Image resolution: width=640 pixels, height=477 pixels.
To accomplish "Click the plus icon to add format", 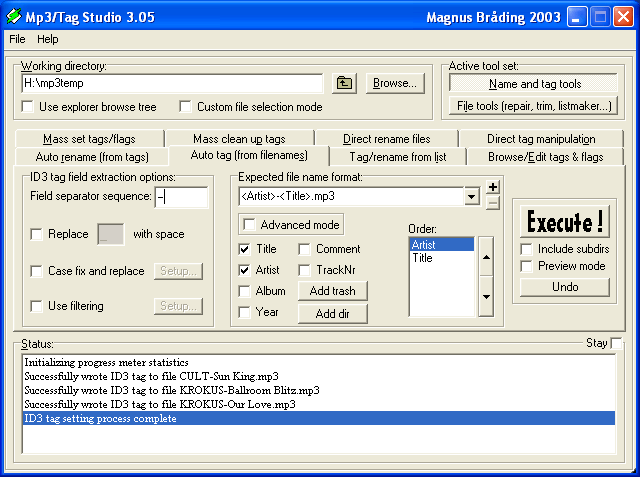I will point(493,187).
